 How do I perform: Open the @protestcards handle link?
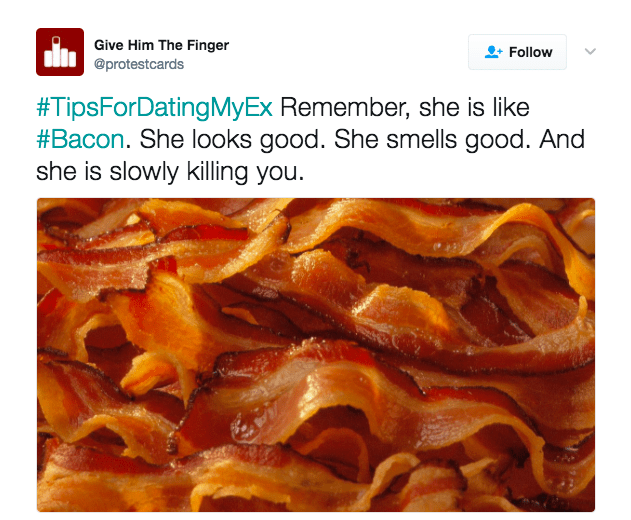click(x=139, y=64)
